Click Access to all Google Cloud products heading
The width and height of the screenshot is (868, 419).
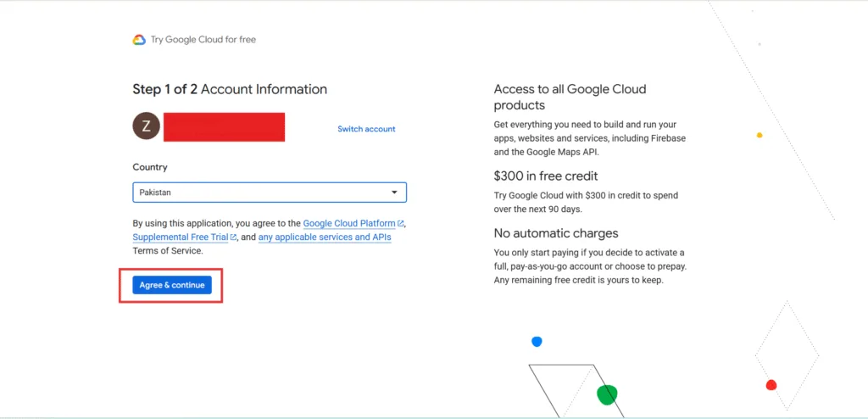[x=570, y=97]
